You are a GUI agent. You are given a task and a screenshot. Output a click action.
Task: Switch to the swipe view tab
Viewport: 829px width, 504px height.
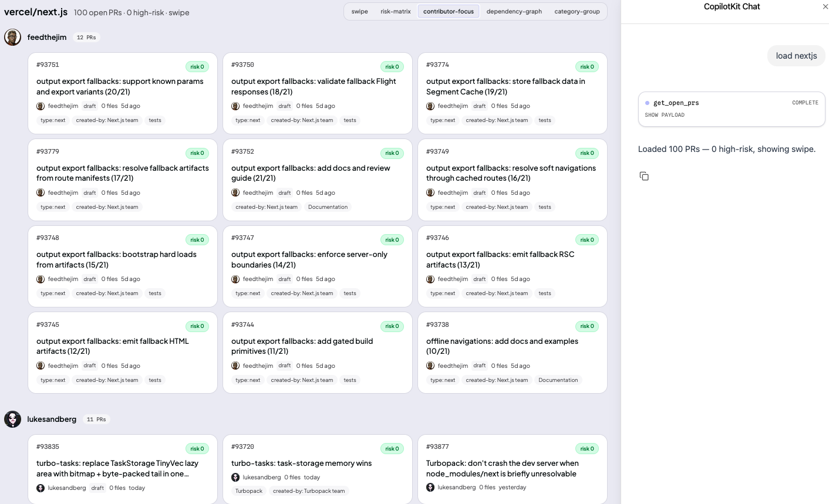[359, 11]
